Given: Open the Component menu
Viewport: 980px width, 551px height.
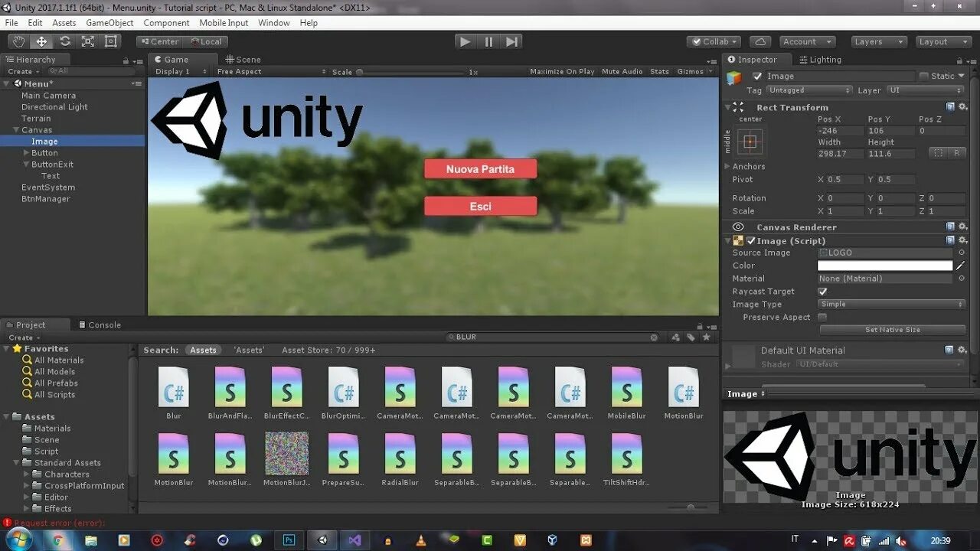Looking at the screenshot, I should pos(166,23).
